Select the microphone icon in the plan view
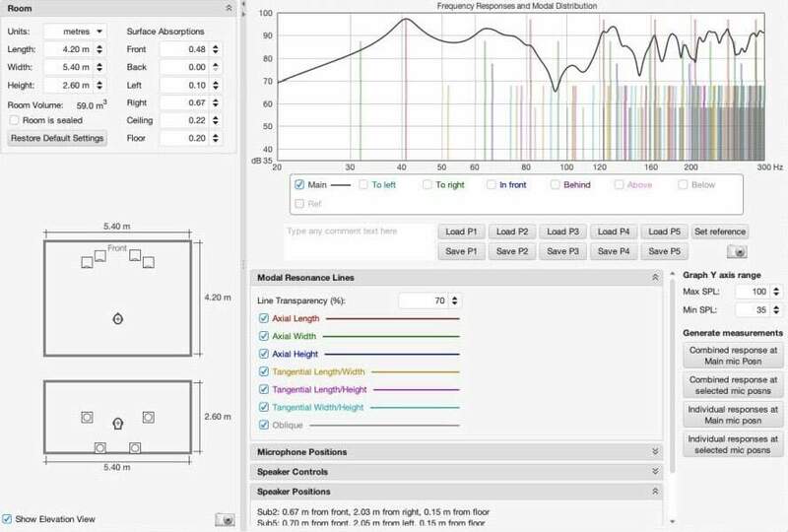Screen dimensions: 788x532 pos(118,318)
